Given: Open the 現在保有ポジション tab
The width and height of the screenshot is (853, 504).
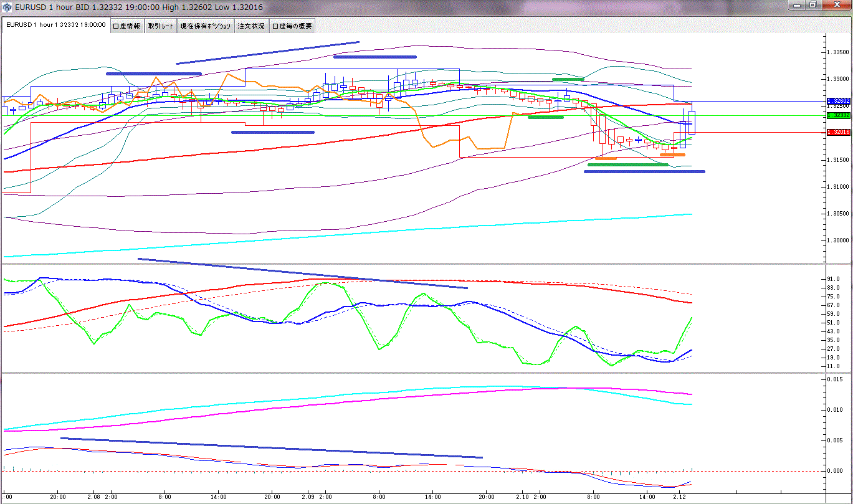Looking at the screenshot, I should tap(206, 26).
